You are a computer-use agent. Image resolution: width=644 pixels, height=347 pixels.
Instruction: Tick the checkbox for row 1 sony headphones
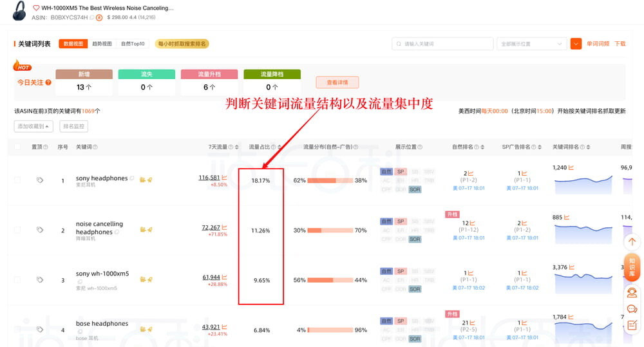[x=17, y=180]
